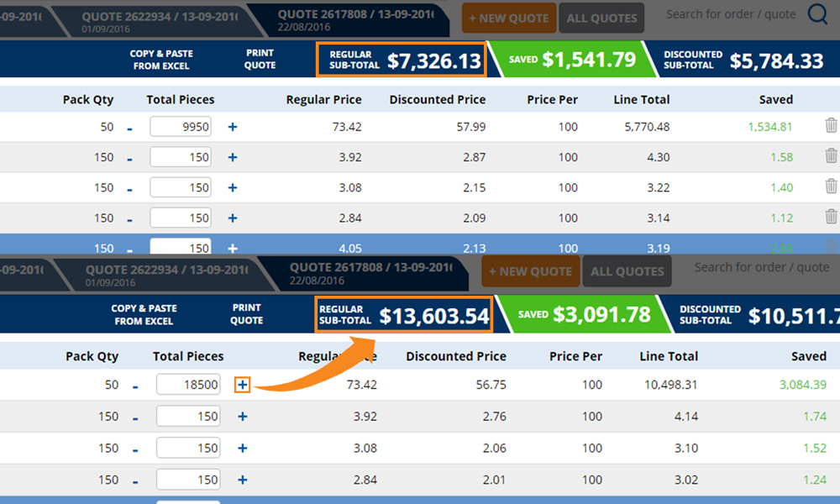Edit the Total Pieces field showing 9950
The height and width of the screenshot is (504, 840).
tap(180, 127)
